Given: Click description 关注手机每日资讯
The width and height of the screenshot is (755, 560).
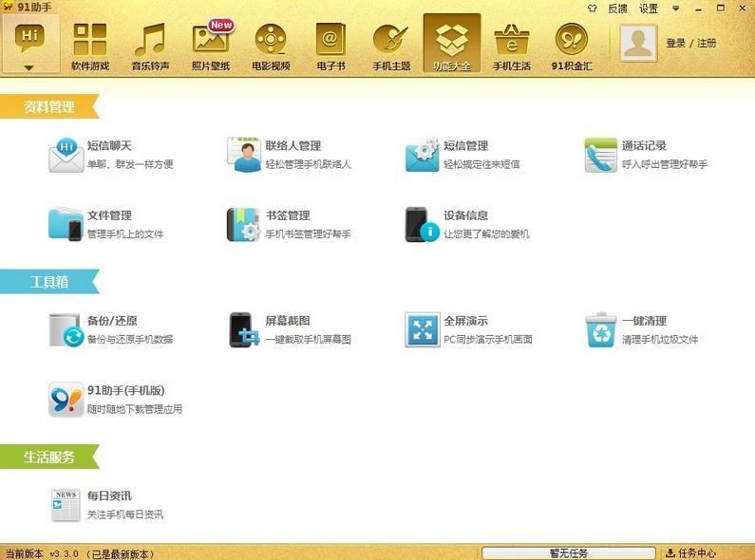Looking at the screenshot, I should (x=125, y=514).
